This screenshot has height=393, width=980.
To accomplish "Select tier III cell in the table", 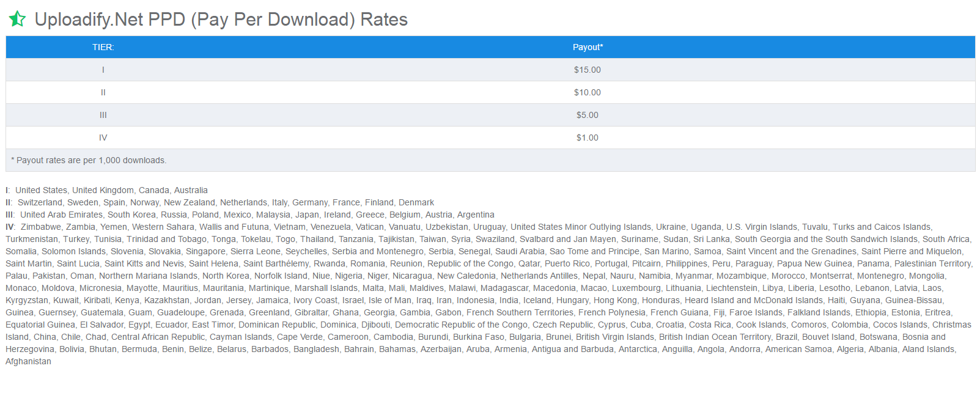I will point(103,115).
